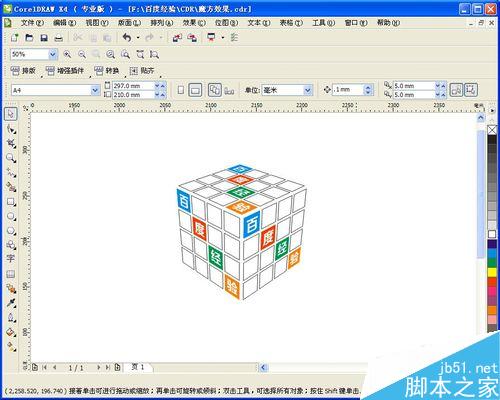Click the Zoom In magnifier icon
Screen dimensions: 500x400
(67, 54)
